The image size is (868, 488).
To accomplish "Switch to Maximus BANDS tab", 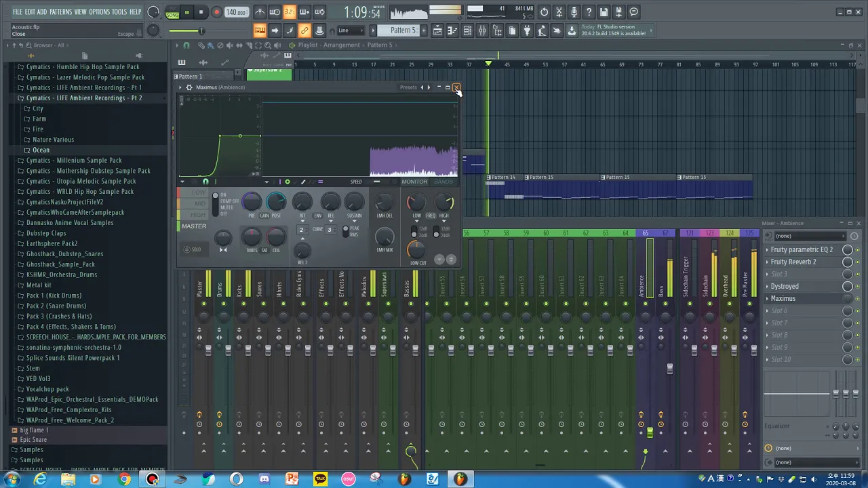I will tap(443, 182).
